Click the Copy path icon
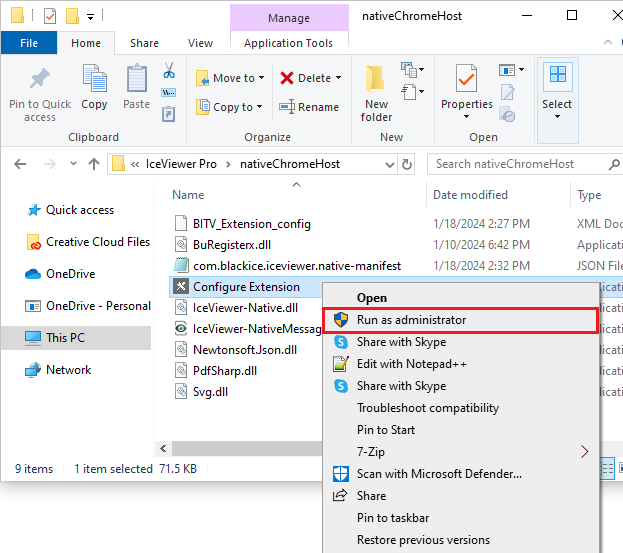 [168, 93]
